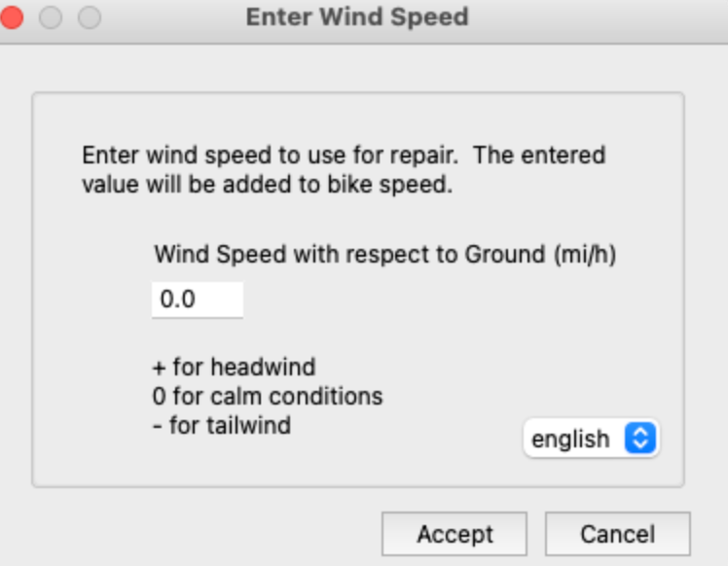The image size is (728, 566).
Task: Click the greyed-out zoom window button
Action: [89, 18]
